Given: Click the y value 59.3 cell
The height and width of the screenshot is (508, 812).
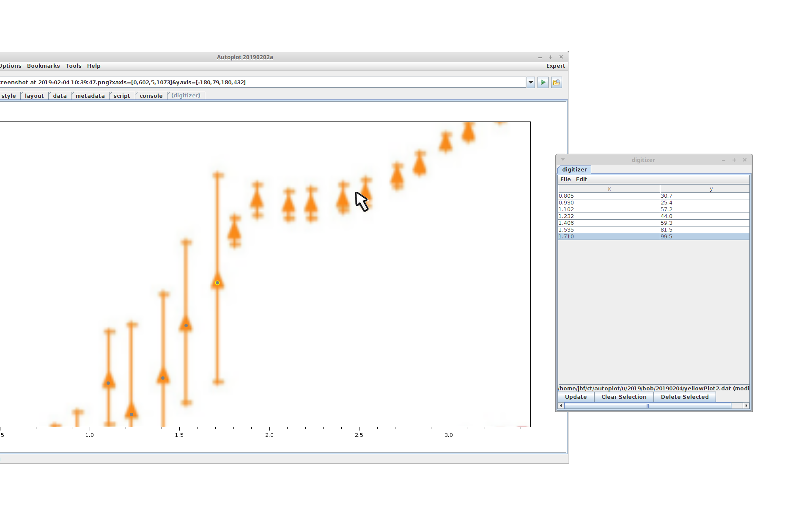Looking at the screenshot, I should pos(705,223).
